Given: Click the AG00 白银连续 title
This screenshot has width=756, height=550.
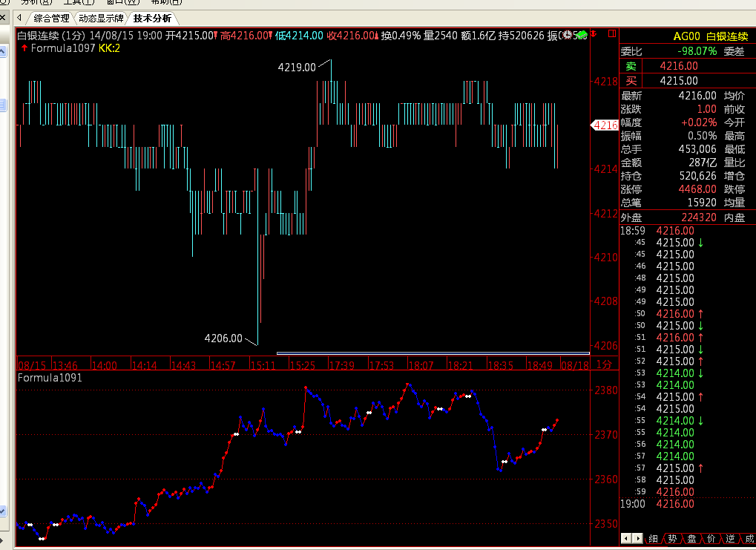Looking at the screenshot, I should tap(711, 36).
